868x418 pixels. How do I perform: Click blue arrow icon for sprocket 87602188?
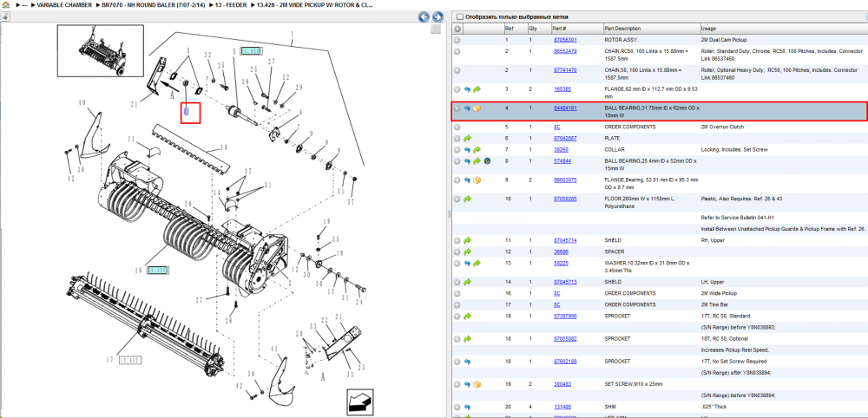pyautogui.click(x=467, y=362)
